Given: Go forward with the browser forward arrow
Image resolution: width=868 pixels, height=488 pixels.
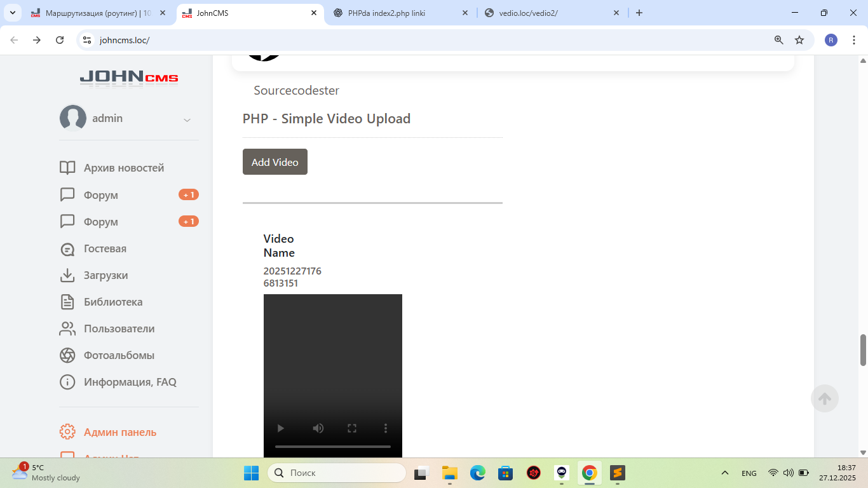Looking at the screenshot, I should (x=37, y=40).
